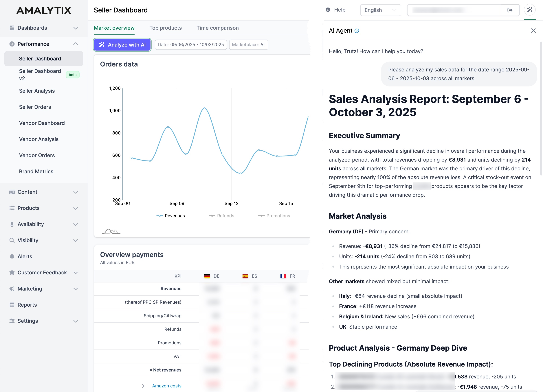This screenshot has width=543, height=392.
Task: Click the AI Agent help question icon
Action: tap(357, 31)
